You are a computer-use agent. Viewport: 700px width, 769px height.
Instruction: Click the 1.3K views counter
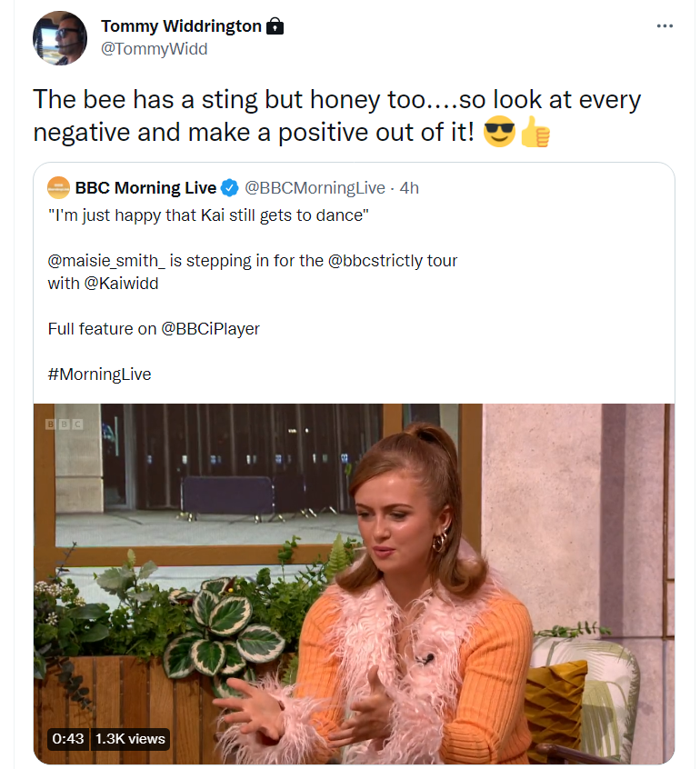click(x=130, y=739)
